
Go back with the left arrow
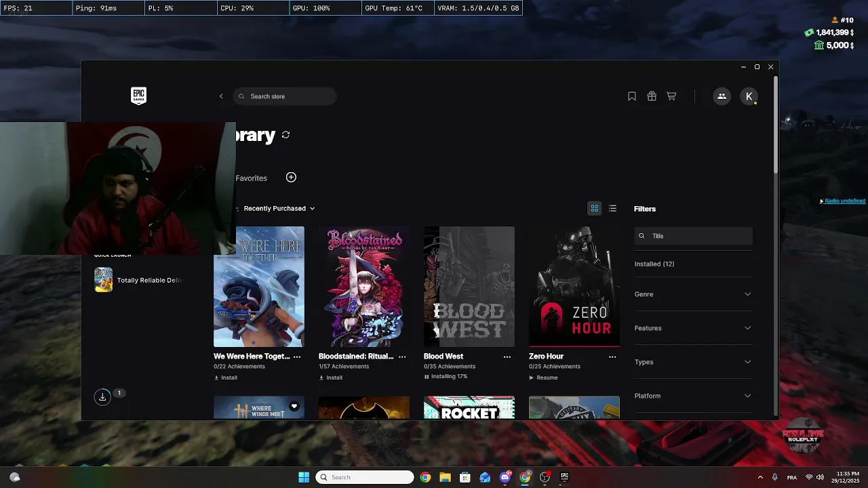click(x=221, y=96)
